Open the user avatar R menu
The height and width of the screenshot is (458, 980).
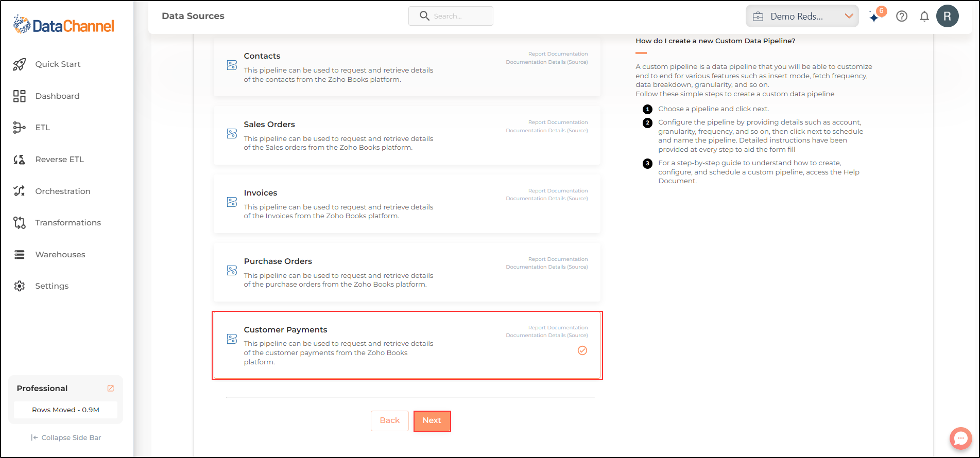point(948,16)
